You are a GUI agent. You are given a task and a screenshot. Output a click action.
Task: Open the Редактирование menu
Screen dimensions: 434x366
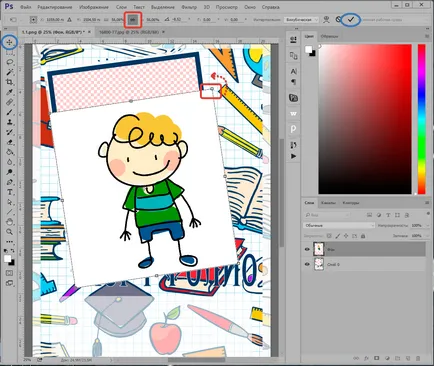click(x=55, y=7)
